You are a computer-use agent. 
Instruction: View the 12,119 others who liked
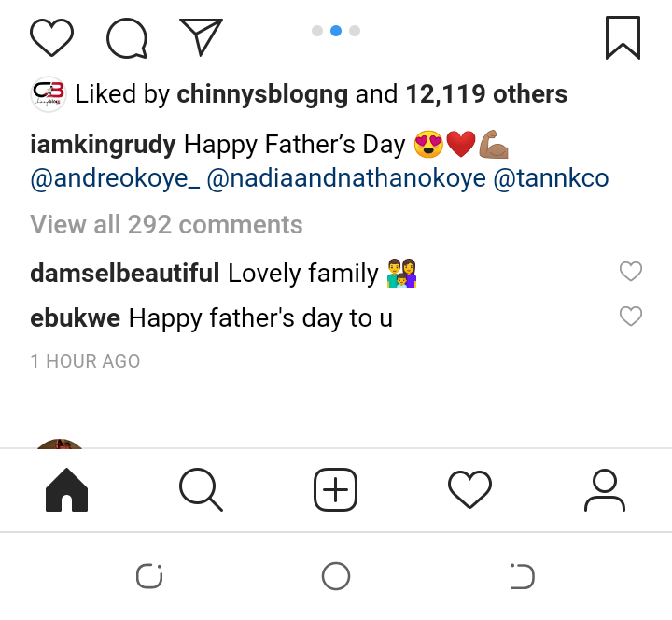[485, 94]
